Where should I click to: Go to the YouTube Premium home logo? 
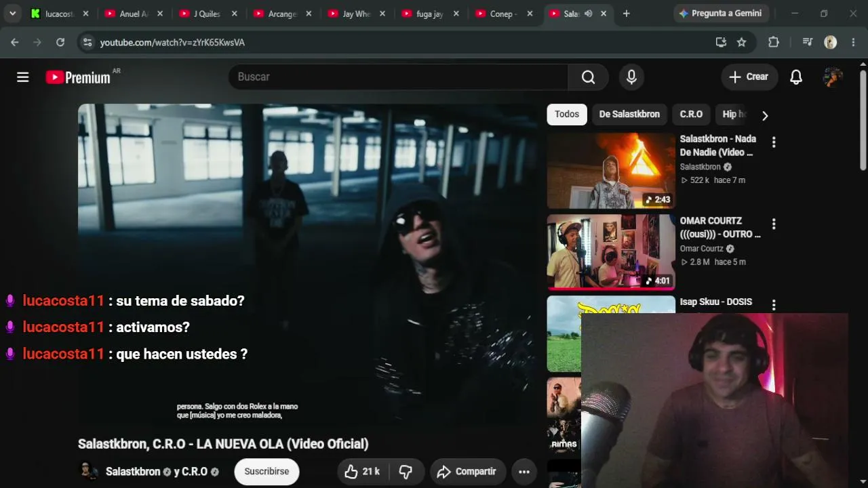point(78,77)
